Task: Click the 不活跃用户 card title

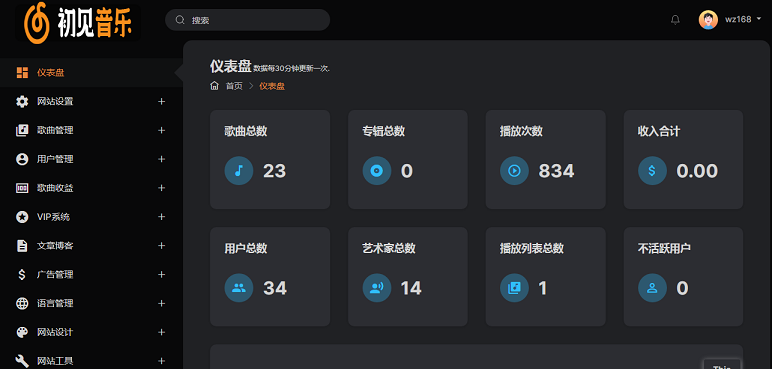Action: click(x=664, y=248)
